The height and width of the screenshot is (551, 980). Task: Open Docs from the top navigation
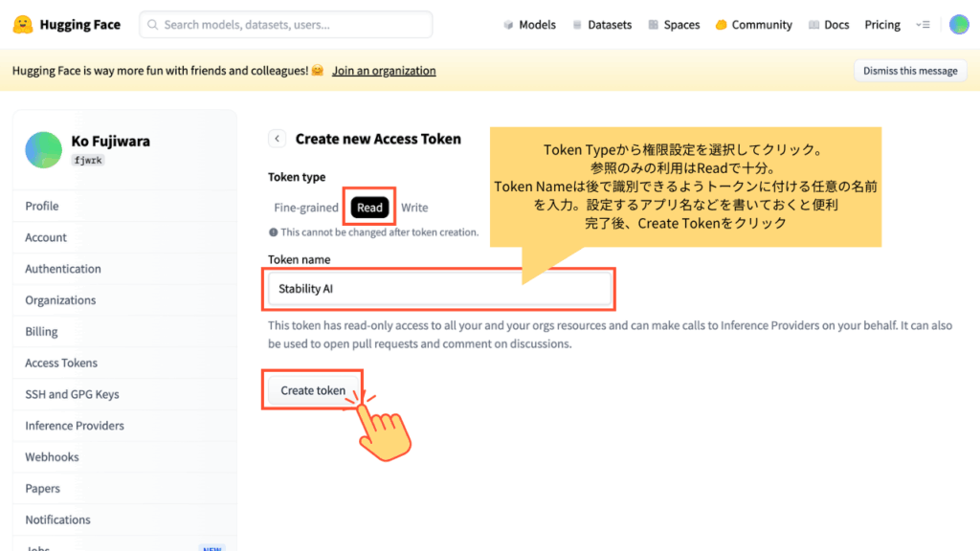pos(829,25)
